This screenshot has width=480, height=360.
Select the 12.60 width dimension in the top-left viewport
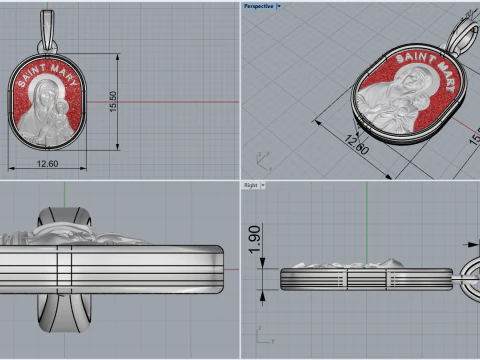point(47,164)
